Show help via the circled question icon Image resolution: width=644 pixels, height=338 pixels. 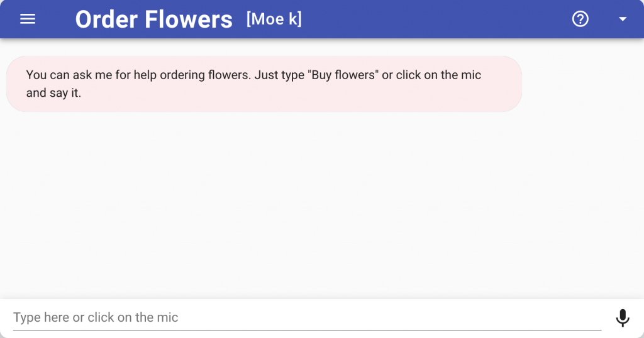pos(580,19)
